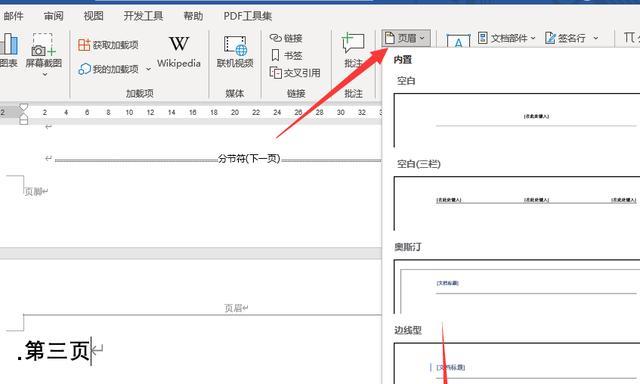Add a new comment (批注)
Viewport: 640px width, 384px height.
[353, 50]
